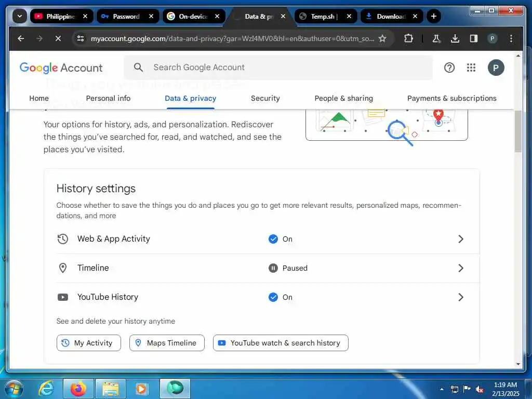Open the Chrome Labs flask icon
The image size is (532, 399).
coord(436,38)
